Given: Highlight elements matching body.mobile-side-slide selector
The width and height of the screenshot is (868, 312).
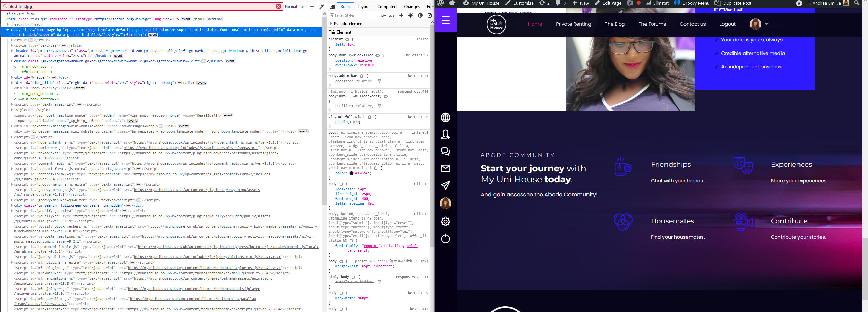Looking at the screenshot, I should tap(378, 55).
